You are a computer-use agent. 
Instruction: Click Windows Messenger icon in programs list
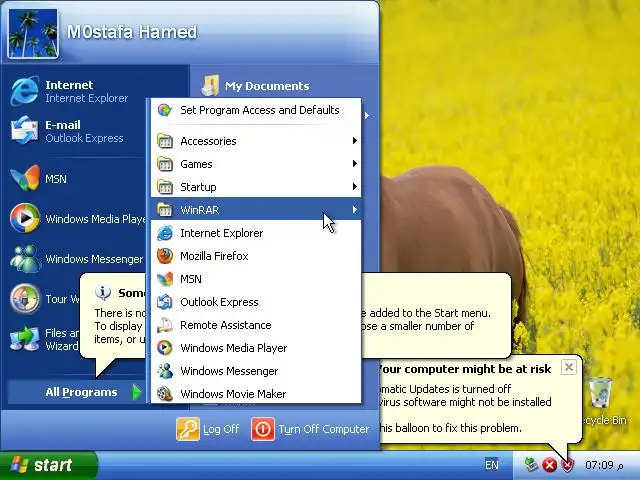click(x=165, y=371)
